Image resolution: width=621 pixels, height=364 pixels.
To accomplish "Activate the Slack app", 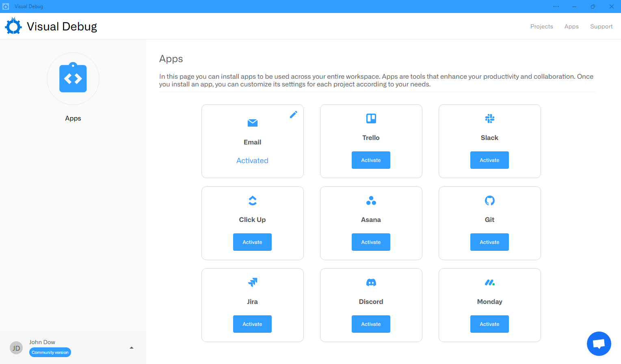I will pyautogui.click(x=489, y=160).
